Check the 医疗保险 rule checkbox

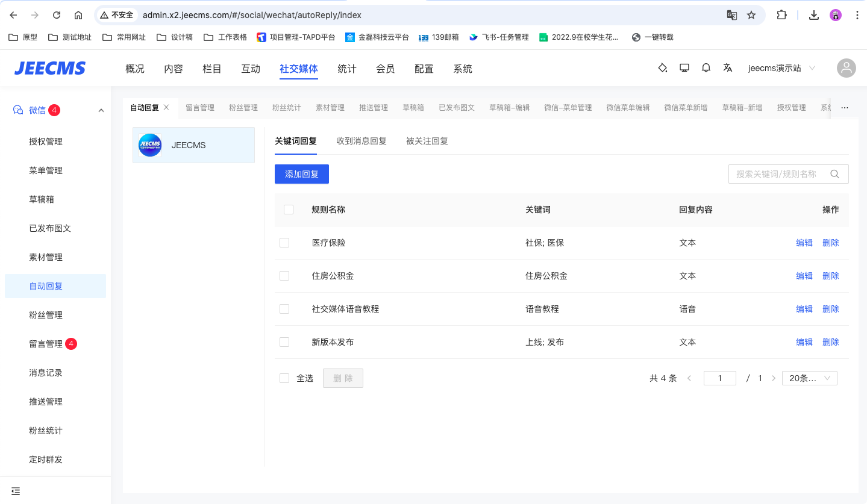(284, 243)
